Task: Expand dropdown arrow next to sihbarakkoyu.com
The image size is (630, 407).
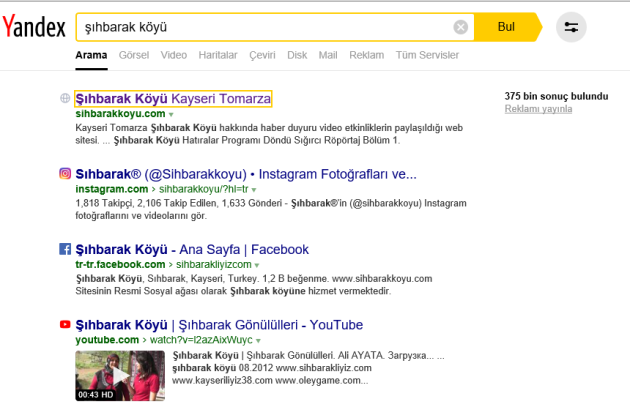Action: pos(171,115)
